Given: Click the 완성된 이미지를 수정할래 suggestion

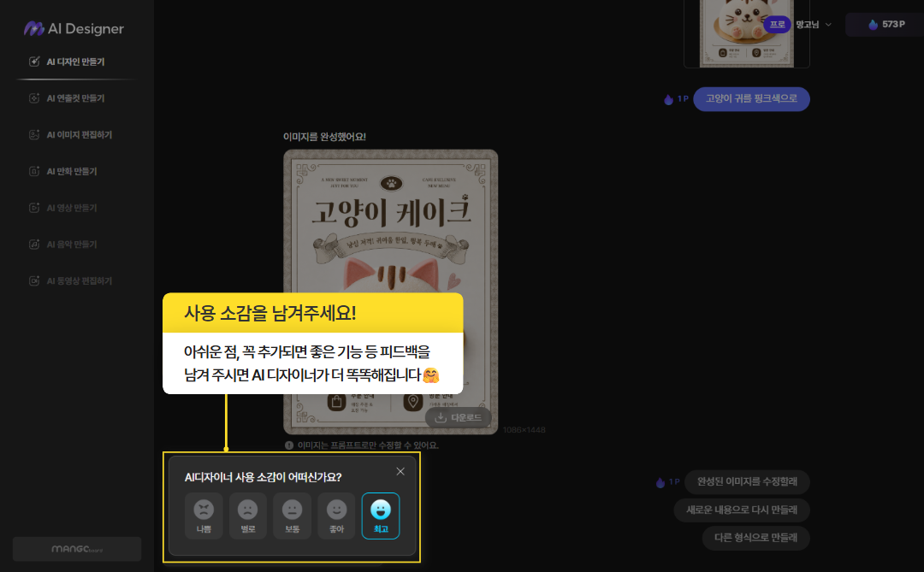Looking at the screenshot, I should click(747, 482).
